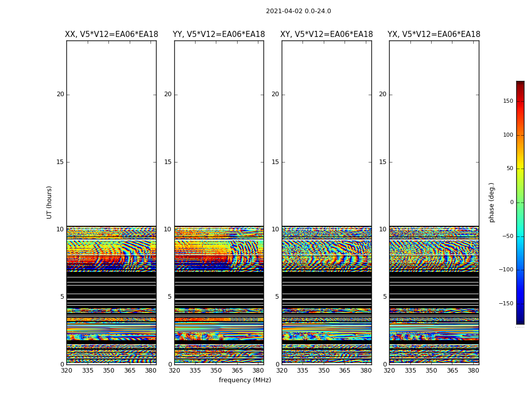Click the date title 2021-04-02 0.0-24.0

298,11
